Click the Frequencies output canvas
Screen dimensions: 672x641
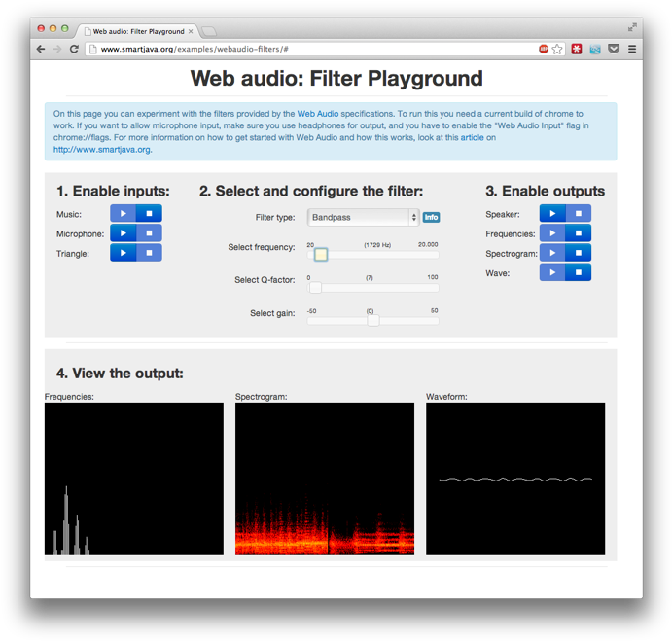(x=134, y=479)
